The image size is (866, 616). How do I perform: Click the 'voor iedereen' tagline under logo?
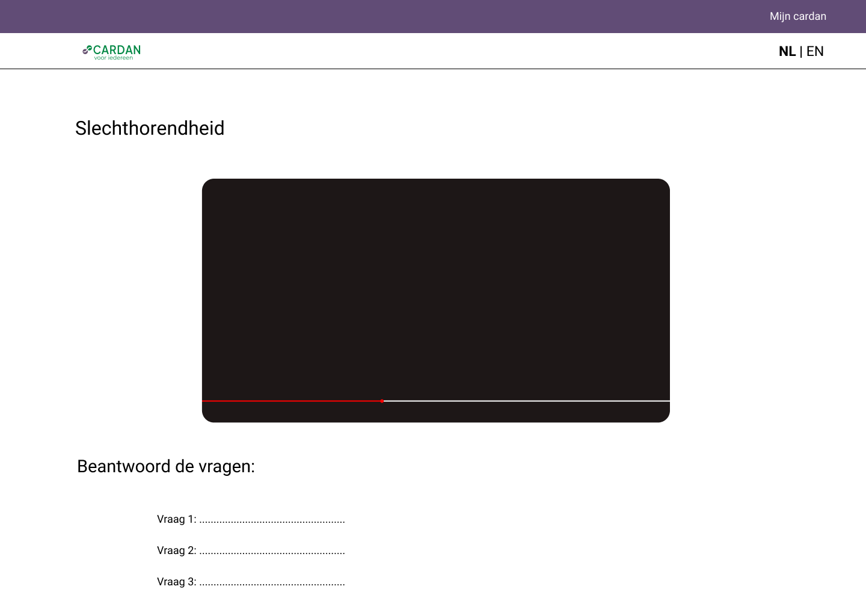114,58
